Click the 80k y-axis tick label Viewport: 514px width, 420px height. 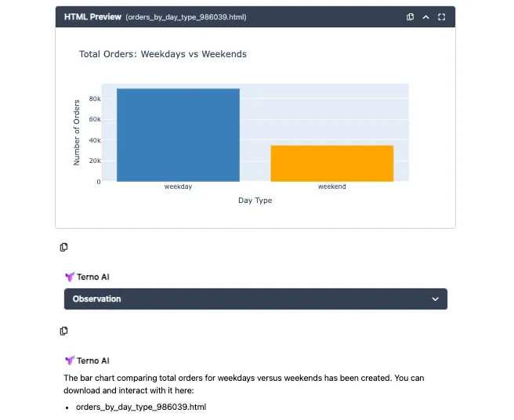click(x=94, y=99)
